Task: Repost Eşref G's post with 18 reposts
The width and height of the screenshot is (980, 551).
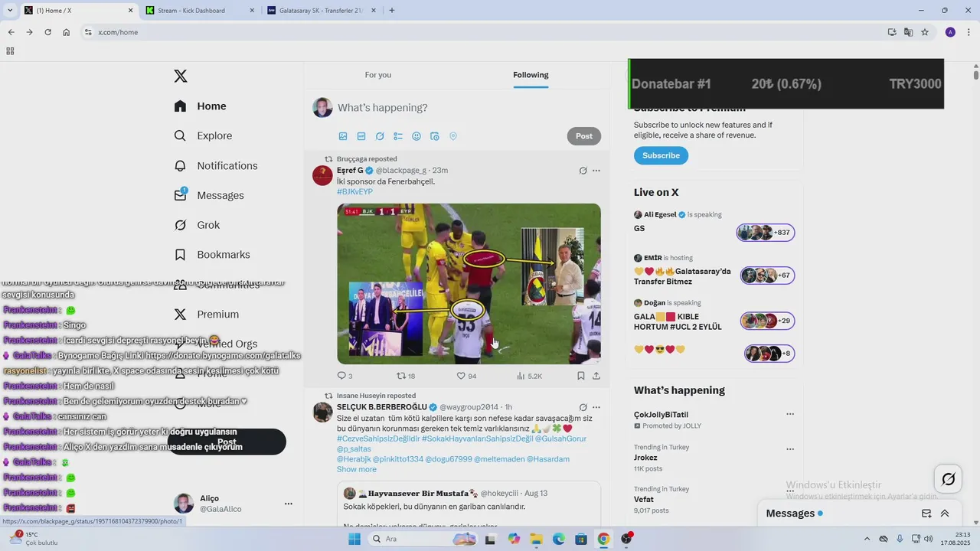Action: pos(406,376)
